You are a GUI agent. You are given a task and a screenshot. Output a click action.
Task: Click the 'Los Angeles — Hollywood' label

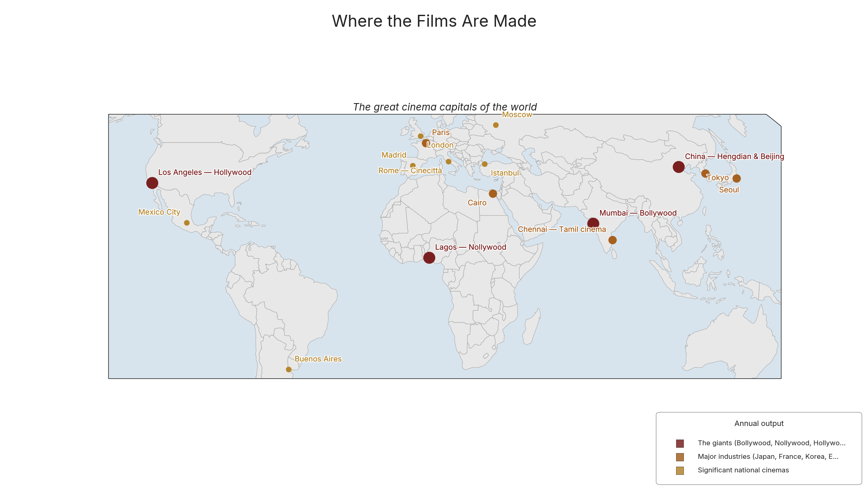point(205,173)
